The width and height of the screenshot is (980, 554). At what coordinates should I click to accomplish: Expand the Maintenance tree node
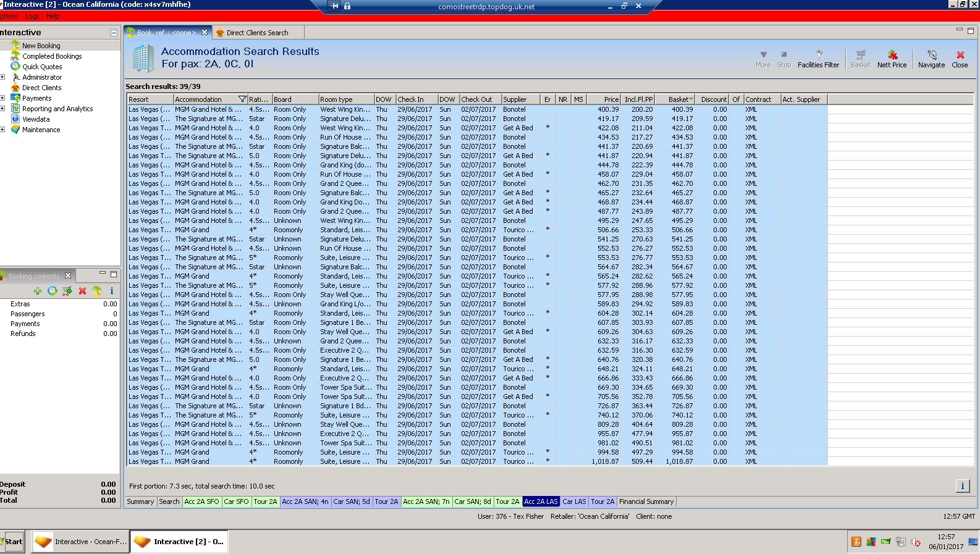click(2, 130)
